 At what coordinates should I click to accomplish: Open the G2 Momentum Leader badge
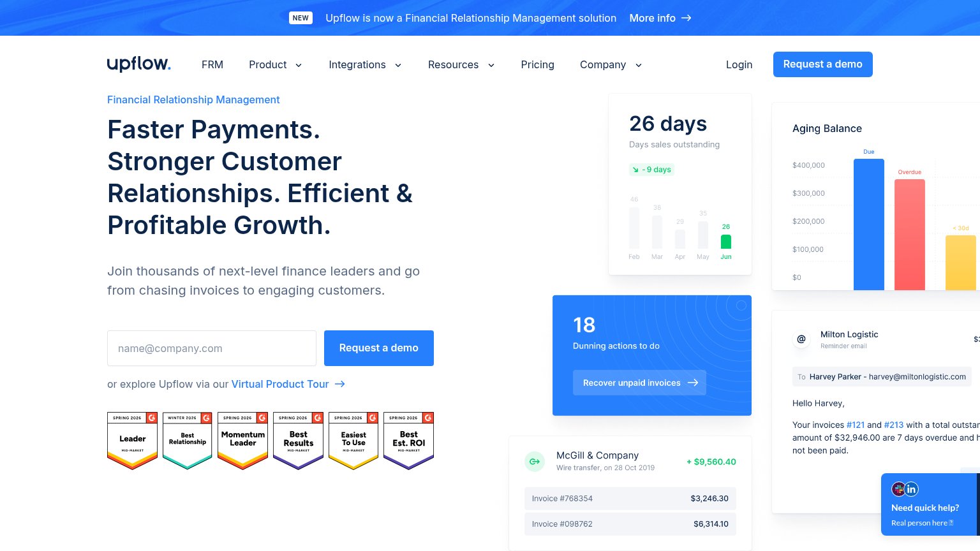click(x=243, y=441)
